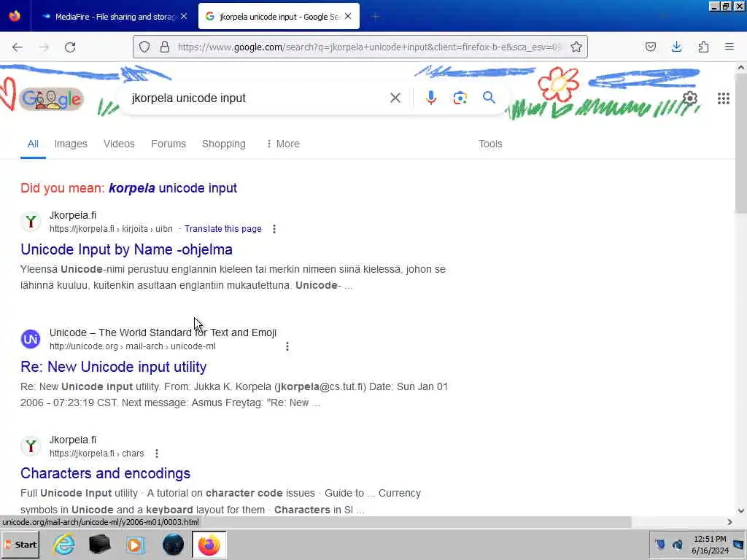Click the Google doodle logo

tap(52, 98)
